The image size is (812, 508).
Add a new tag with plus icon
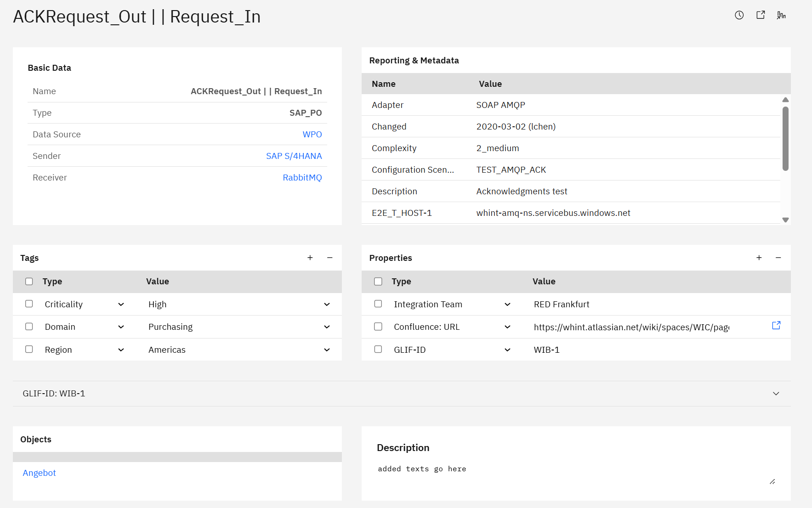(x=310, y=258)
